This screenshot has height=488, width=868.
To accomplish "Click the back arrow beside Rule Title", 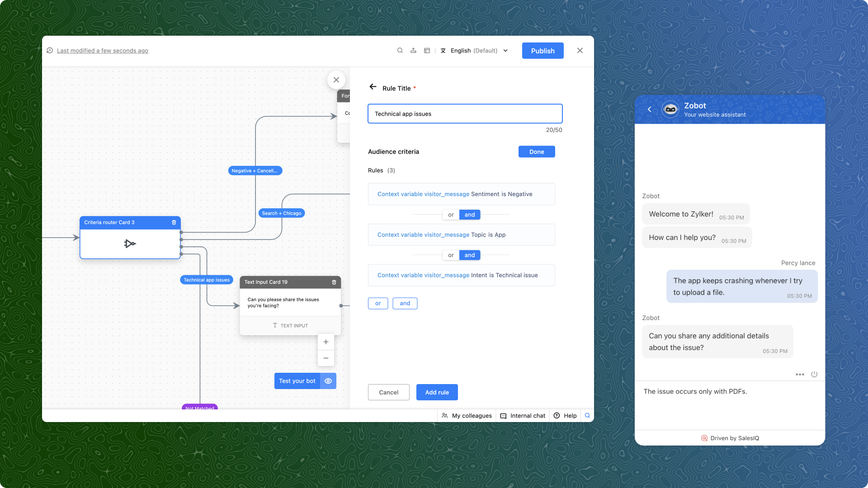I will coord(373,87).
